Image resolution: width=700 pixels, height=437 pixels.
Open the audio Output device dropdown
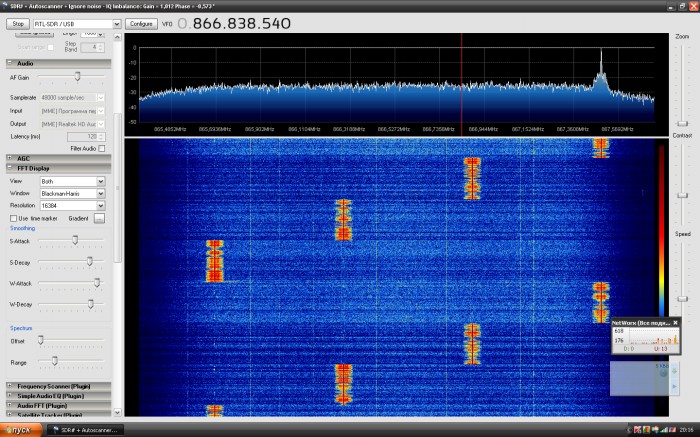coord(101,124)
